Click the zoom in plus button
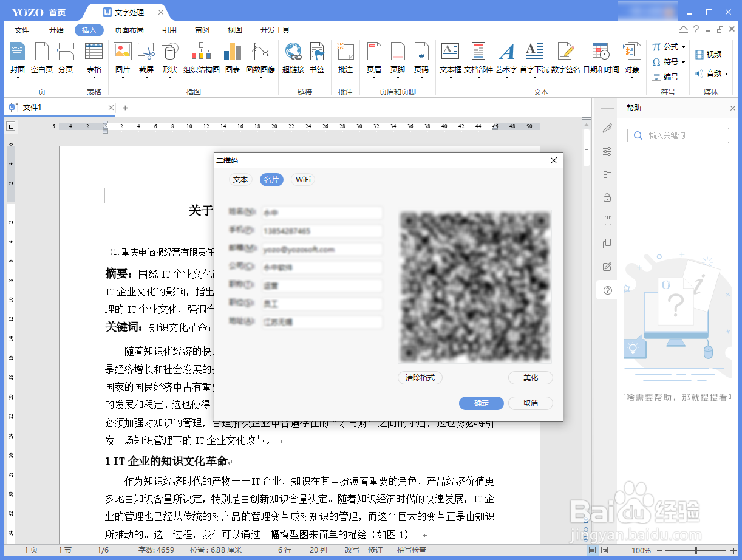The height and width of the screenshot is (560, 742). pos(734,550)
